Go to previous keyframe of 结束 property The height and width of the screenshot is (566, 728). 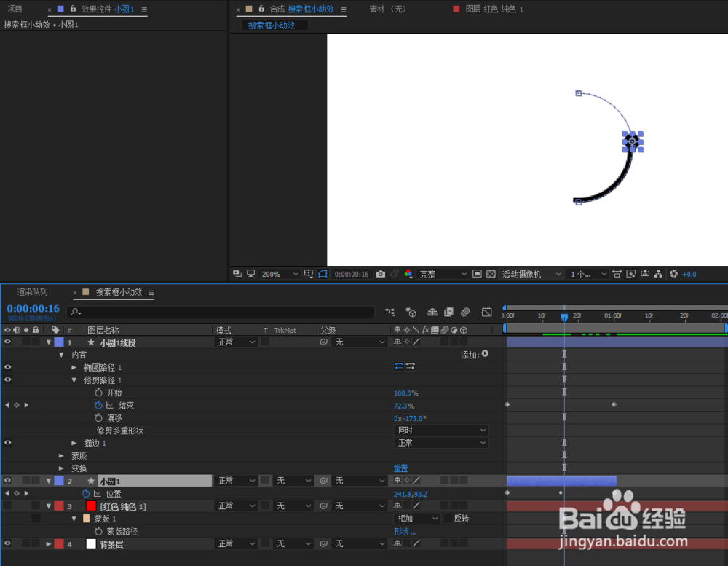7,405
